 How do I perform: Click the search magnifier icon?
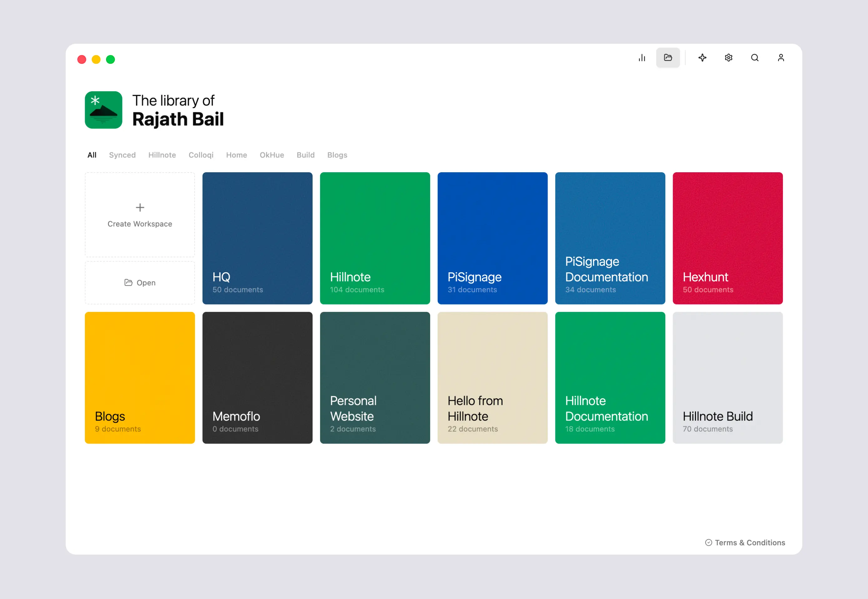point(754,58)
